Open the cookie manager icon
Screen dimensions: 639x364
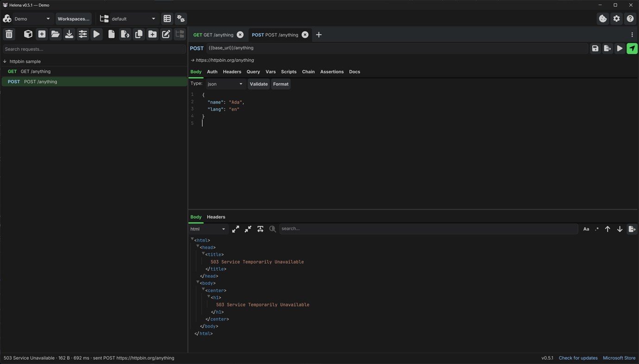click(x=602, y=19)
